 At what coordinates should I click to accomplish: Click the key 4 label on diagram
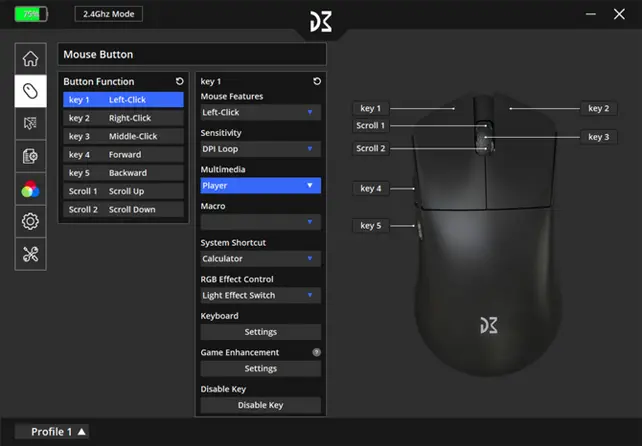371,188
